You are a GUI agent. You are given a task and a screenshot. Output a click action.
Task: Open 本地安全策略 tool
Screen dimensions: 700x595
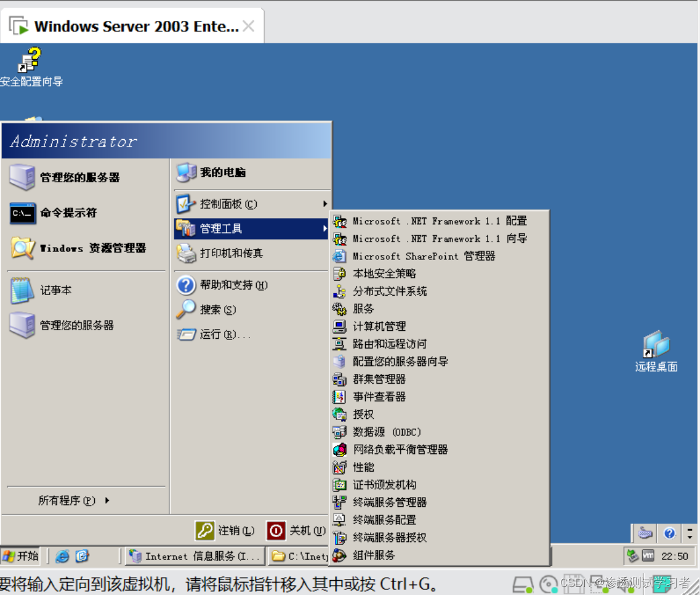(440, 273)
